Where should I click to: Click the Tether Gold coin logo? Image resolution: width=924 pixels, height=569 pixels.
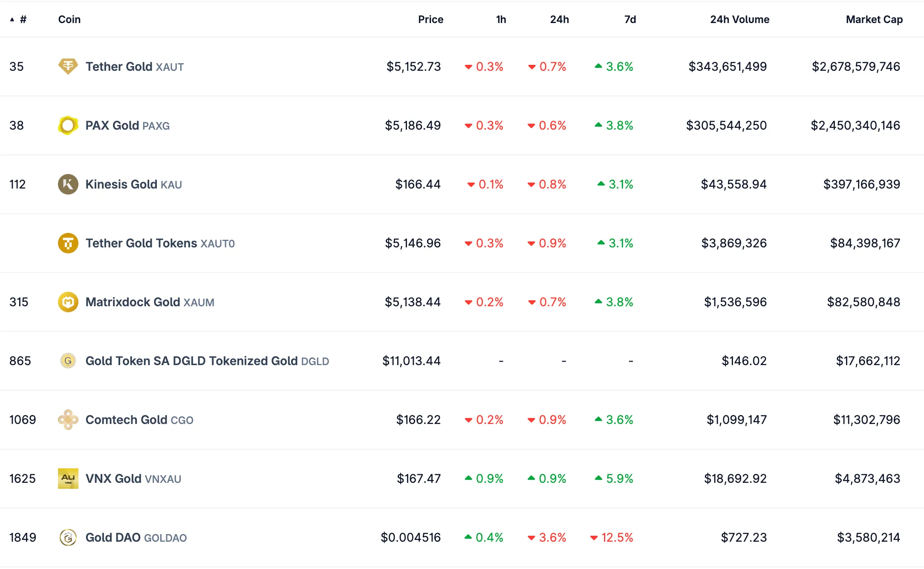[x=68, y=67]
